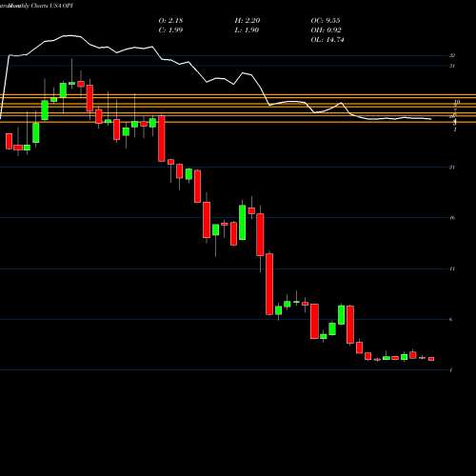Image resolution: width=476 pixels, height=476 pixels.
Task: Click the price axis label "32"
Action: [x=453, y=55]
